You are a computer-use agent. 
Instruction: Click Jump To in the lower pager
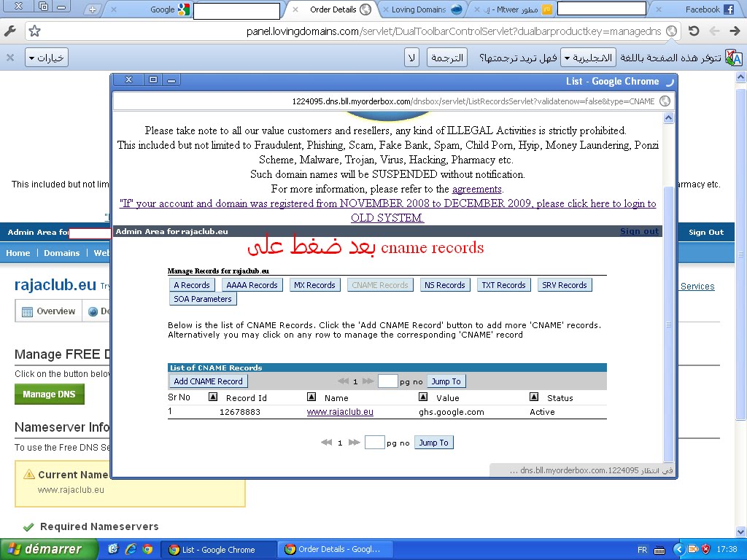tap(433, 443)
